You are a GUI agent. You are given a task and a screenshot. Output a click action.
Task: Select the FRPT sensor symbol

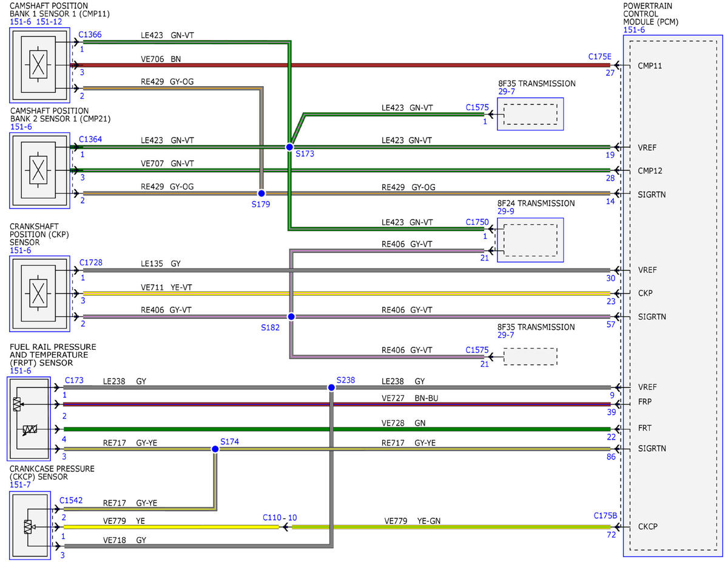point(29,418)
